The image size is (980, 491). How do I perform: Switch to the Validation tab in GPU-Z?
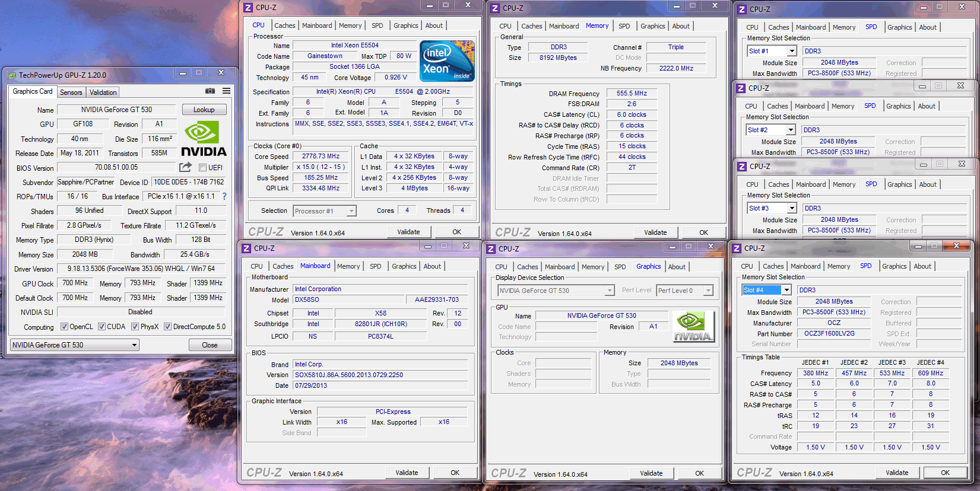coord(103,93)
